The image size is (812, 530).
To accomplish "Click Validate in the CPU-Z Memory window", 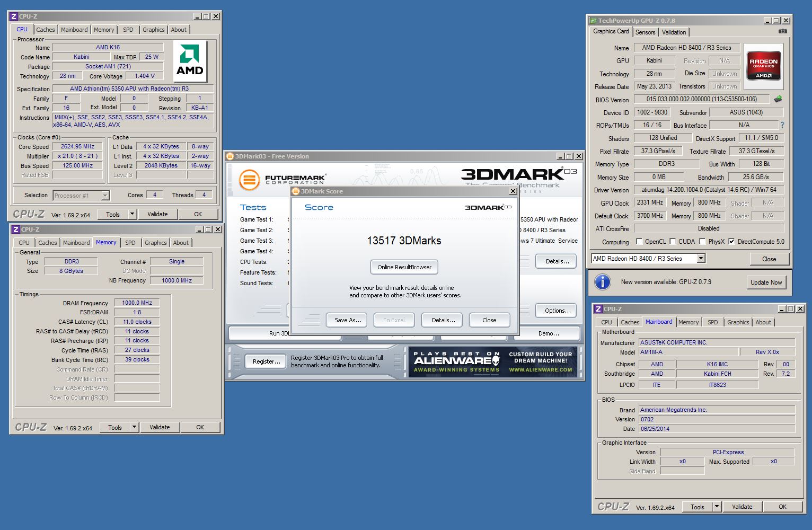I will (x=160, y=427).
